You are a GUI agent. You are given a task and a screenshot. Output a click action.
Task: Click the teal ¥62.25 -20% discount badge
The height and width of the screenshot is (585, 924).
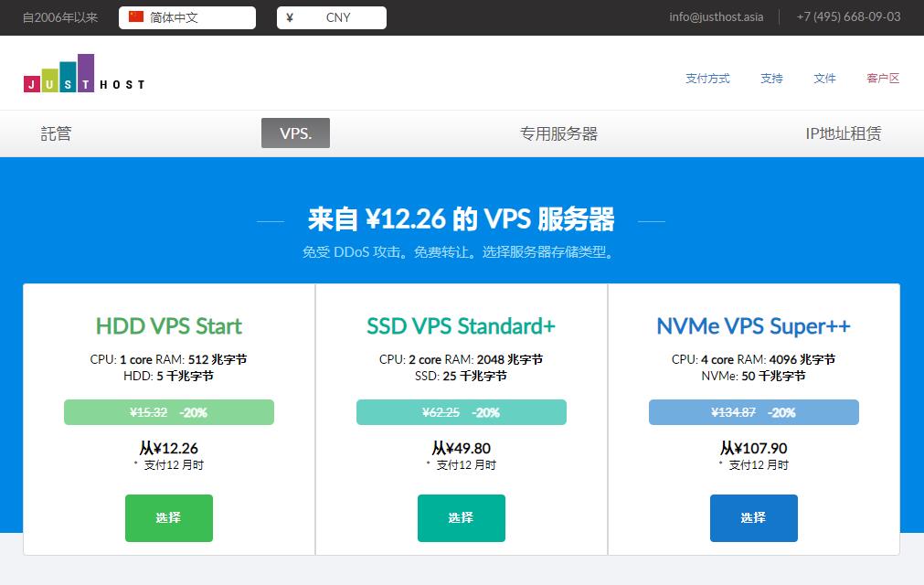(462, 412)
